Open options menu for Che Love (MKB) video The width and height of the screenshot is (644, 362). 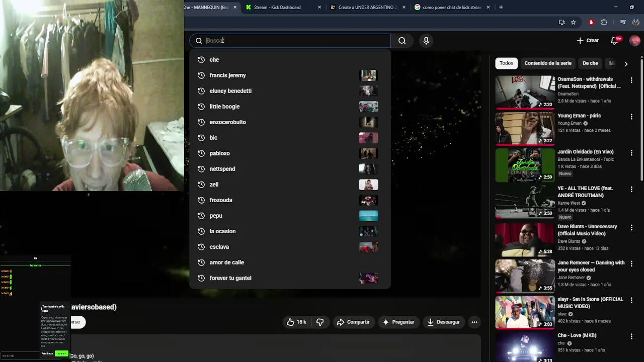[631, 336]
